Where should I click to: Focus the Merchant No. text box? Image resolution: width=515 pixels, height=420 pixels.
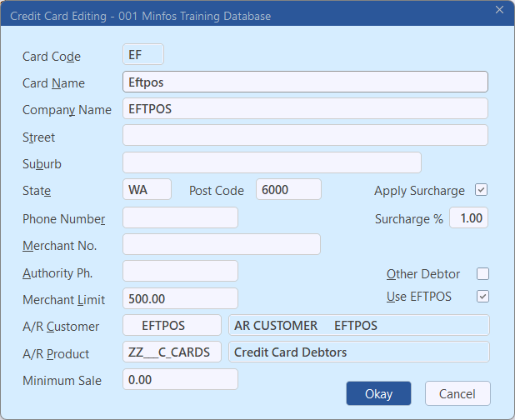point(222,244)
